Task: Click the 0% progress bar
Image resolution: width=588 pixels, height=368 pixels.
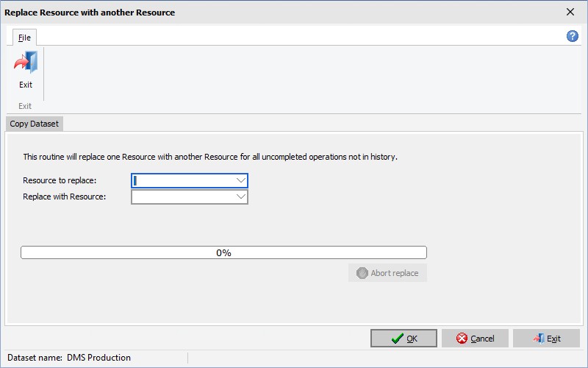Action: [x=223, y=252]
